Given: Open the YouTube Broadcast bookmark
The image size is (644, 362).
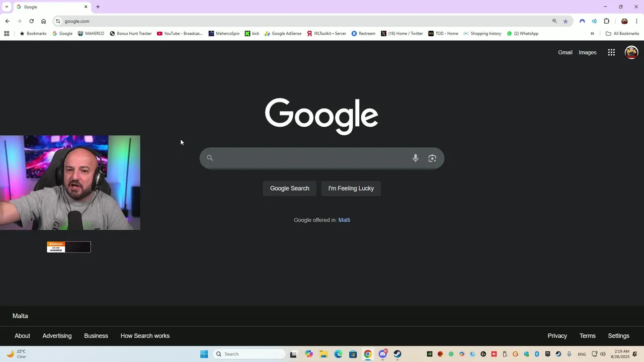Looking at the screenshot, I should point(180,33).
